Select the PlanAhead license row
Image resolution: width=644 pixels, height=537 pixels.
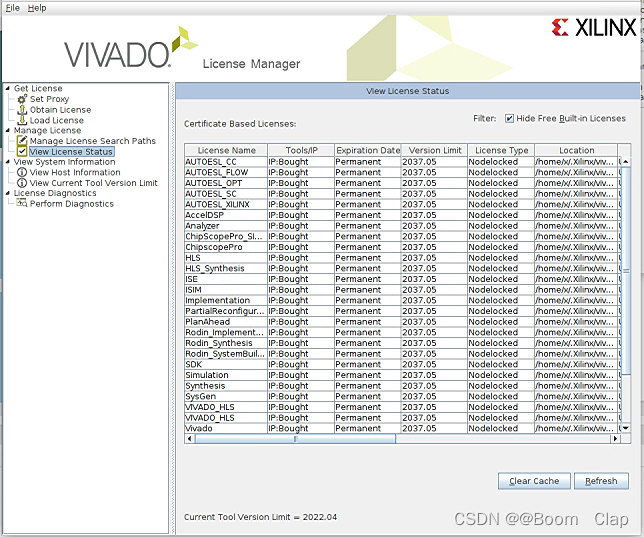tap(401, 322)
